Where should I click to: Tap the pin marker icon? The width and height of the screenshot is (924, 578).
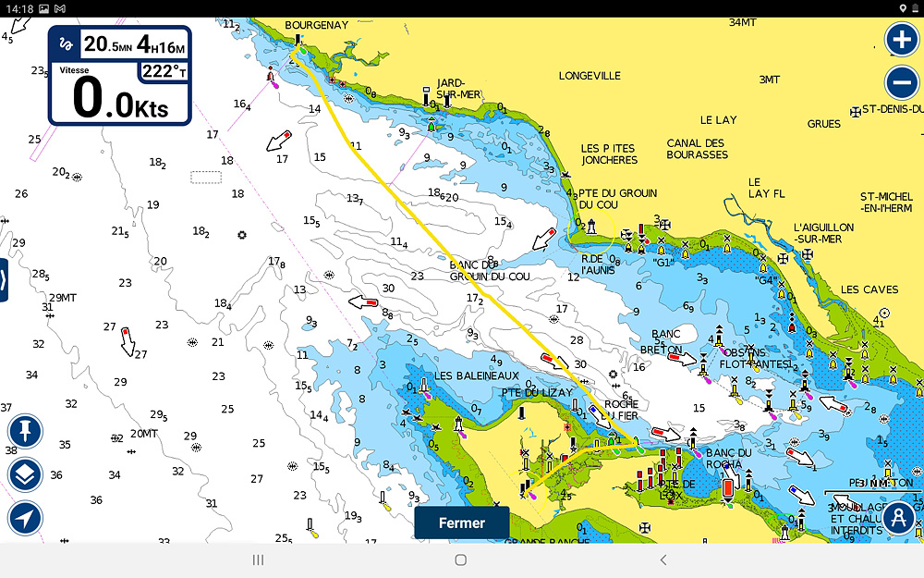coord(26,431)
